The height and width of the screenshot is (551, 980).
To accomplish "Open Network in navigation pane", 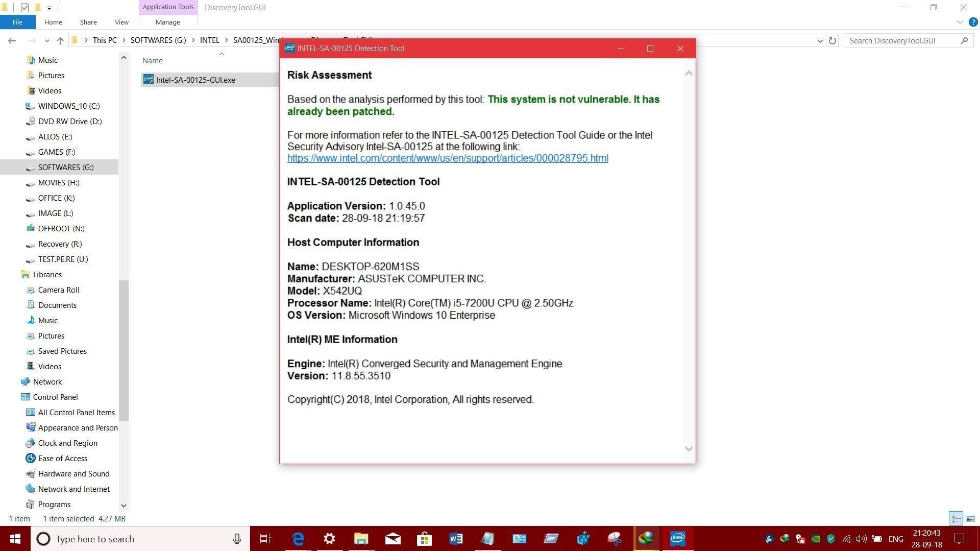I will coord(47,381).
